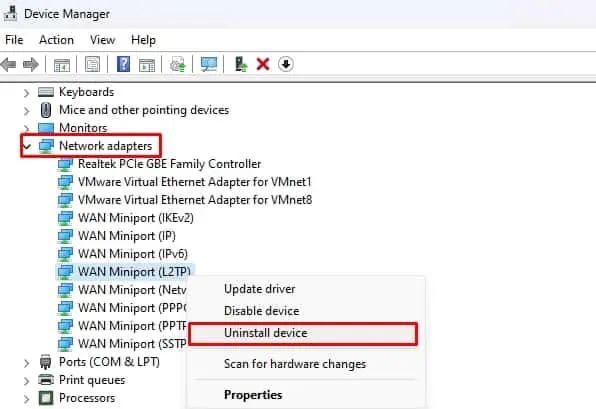
Task: Click the Show/Hide Action Pane toolbar icon
Action: pyautogui.click(x=147, y=64)
